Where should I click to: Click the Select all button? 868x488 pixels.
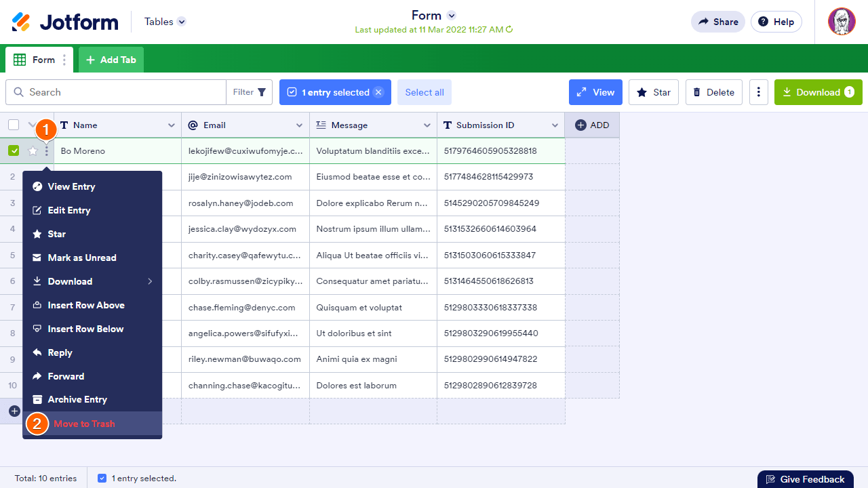(x=424, y=91)
